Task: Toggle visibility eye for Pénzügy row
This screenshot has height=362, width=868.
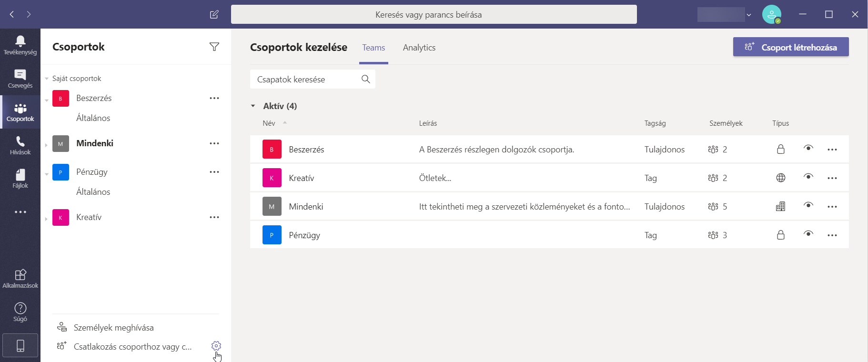Action: pyautogui.click(x=808, y=234)
